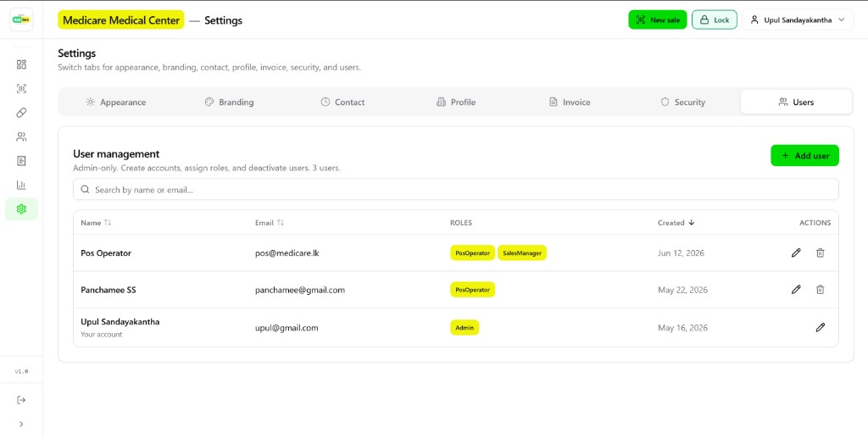
Task: Expand the sidebar with the chevron arrow
Action: [21, 424]
